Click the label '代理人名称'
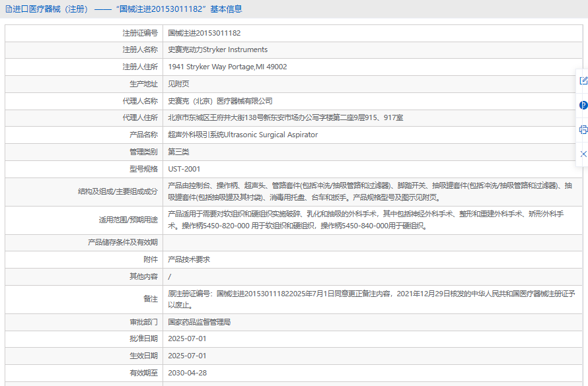The width and height of the screenshot is (588, 386). 140,101
